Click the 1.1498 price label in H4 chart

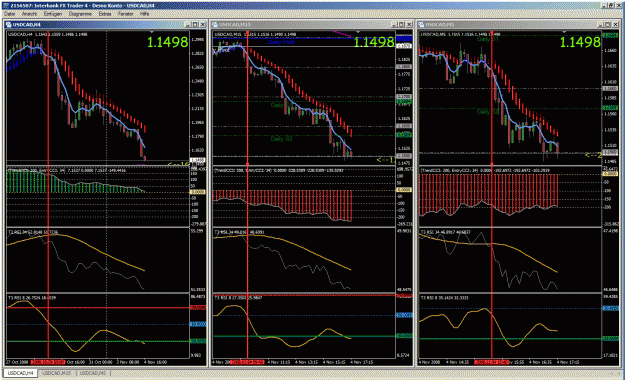[x=167, y=42]
